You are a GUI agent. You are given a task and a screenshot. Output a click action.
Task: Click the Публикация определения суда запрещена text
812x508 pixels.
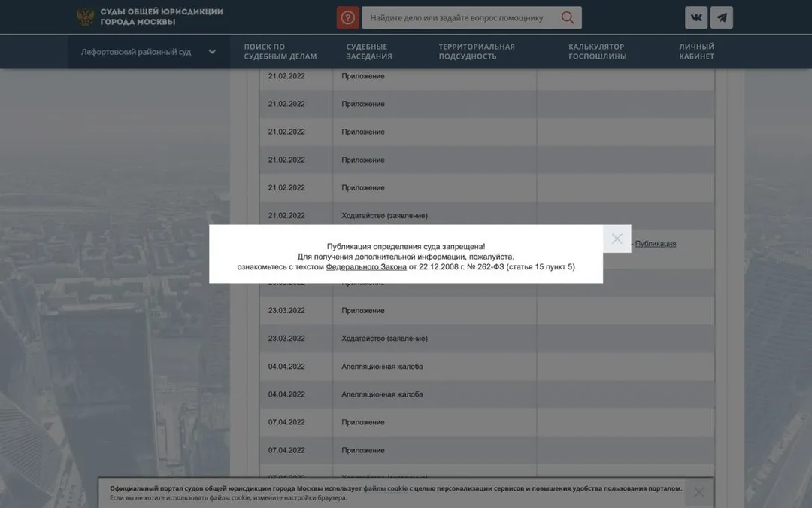point(406,247)
